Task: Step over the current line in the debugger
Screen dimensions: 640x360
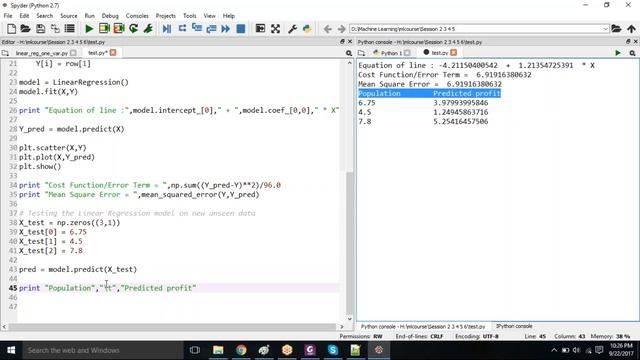Action: [x=182, y=29]
